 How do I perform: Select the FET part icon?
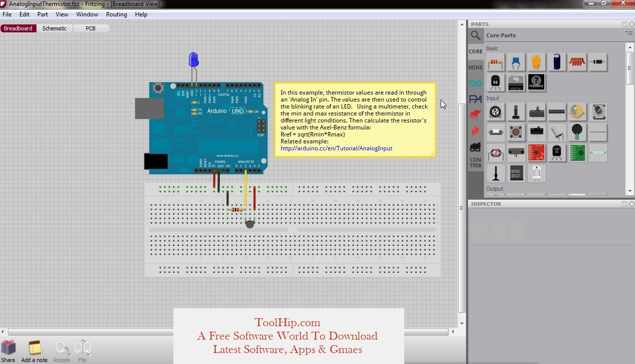coord(516,83)
